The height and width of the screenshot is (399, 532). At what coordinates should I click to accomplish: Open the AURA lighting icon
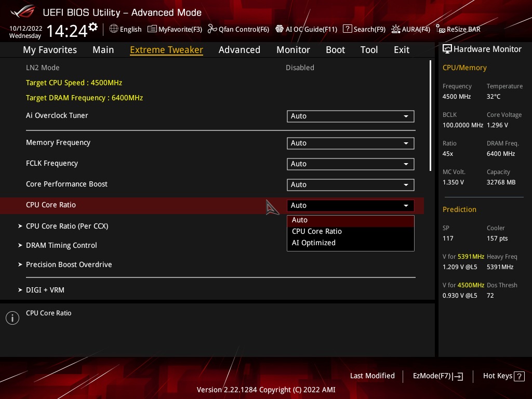coord(395,29)
